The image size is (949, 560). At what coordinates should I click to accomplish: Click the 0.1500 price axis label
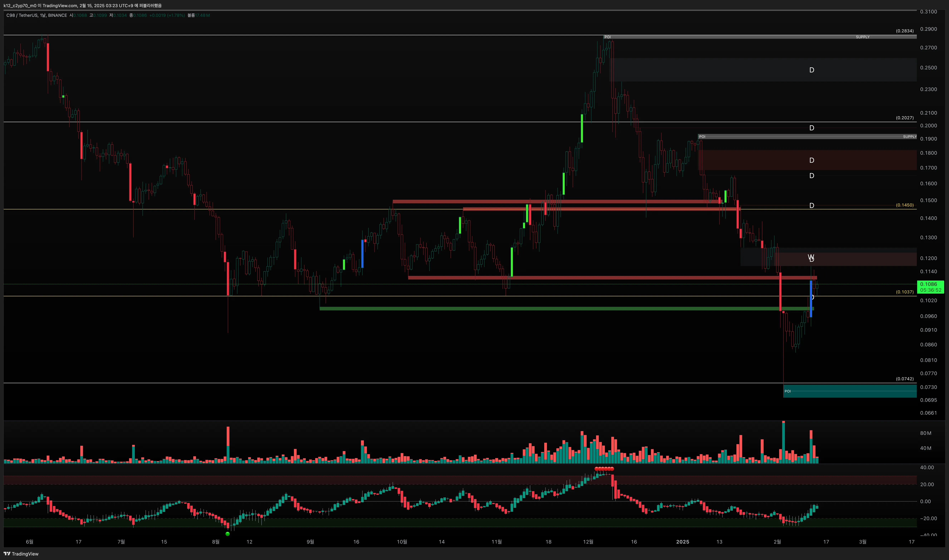928,200
